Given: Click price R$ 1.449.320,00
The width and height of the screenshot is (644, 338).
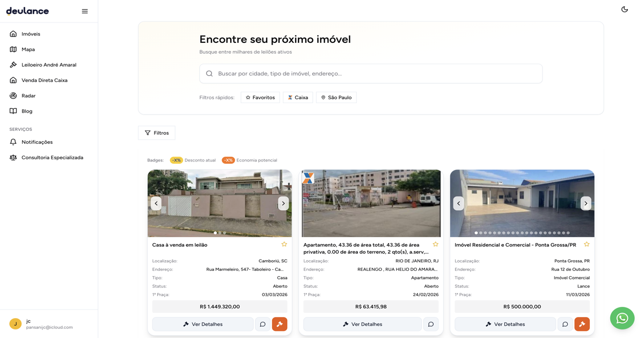Looking at the screenshot, I should (x=219, y=307).
